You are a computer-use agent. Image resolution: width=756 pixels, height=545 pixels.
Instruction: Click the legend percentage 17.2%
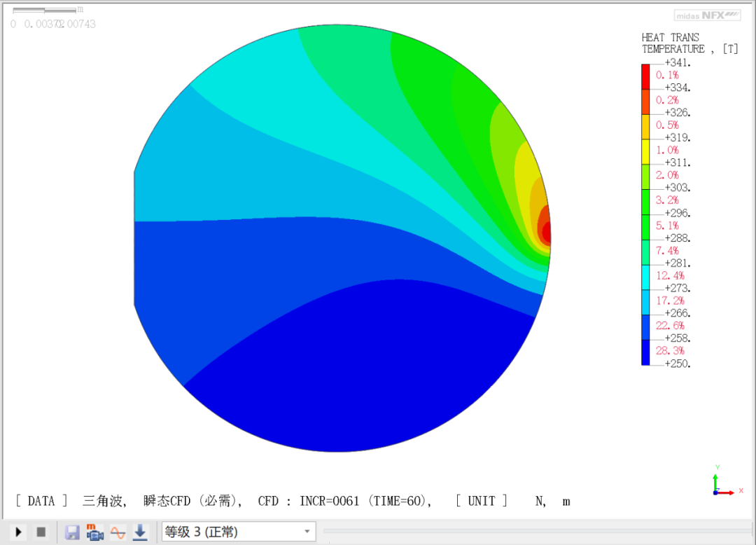(670, 301)
